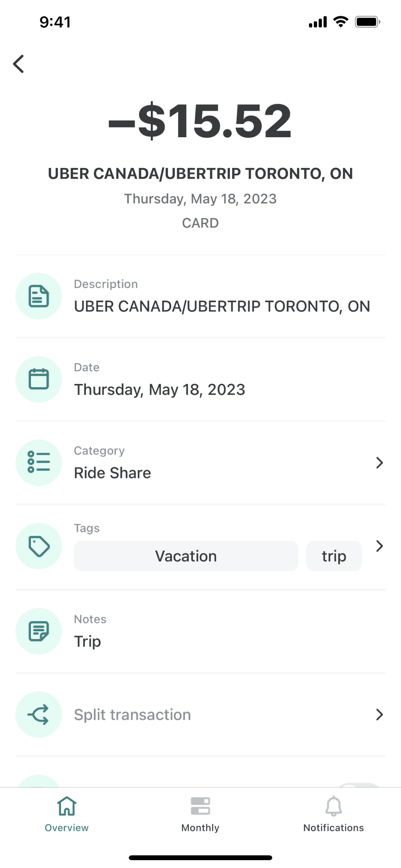Select the trip tag chip
Viewport: 401px width, 868px height.
click(x=334, y=556)
